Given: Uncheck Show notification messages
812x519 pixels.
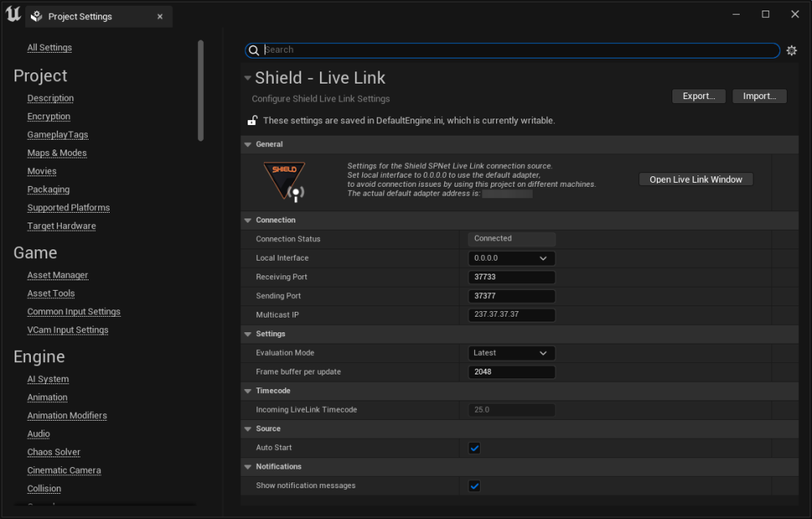Looking at the screenshot, I should [x=474, y=486].
